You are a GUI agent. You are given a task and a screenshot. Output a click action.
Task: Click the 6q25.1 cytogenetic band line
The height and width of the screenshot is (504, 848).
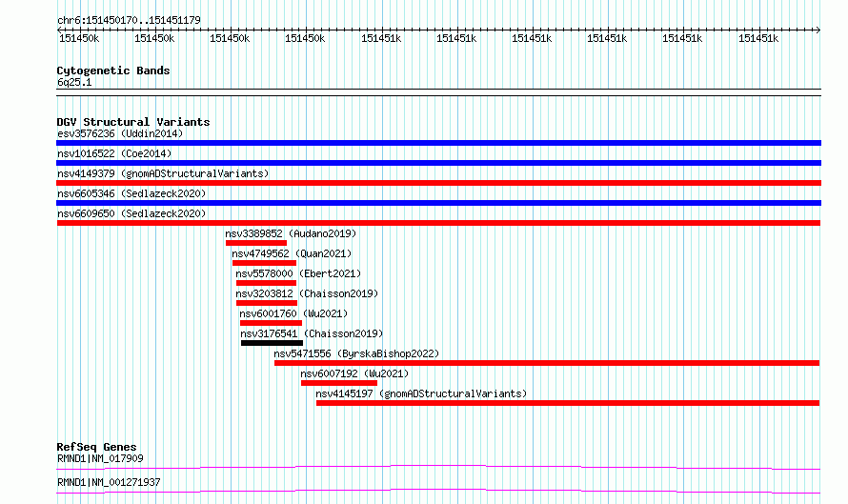[x=438, y=92]
